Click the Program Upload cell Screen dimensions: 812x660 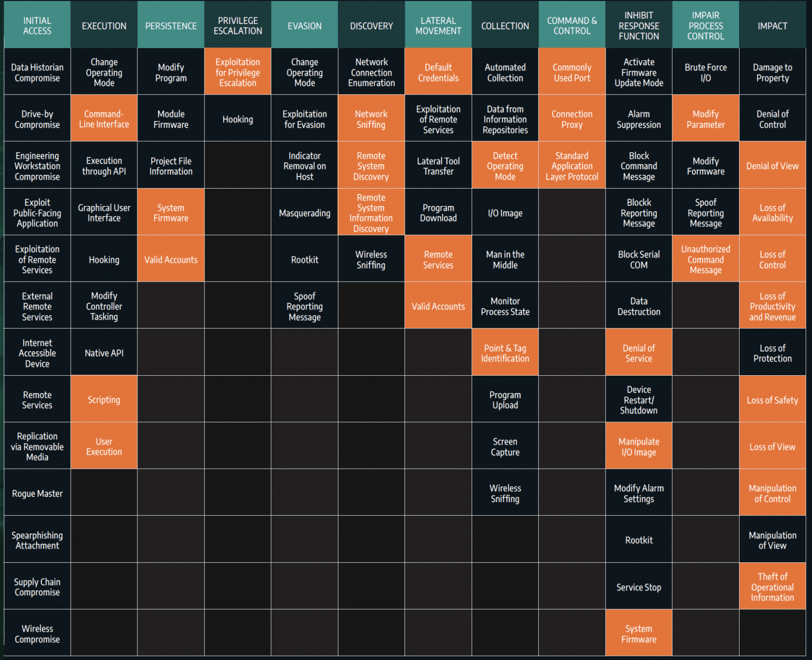[505, 399]
